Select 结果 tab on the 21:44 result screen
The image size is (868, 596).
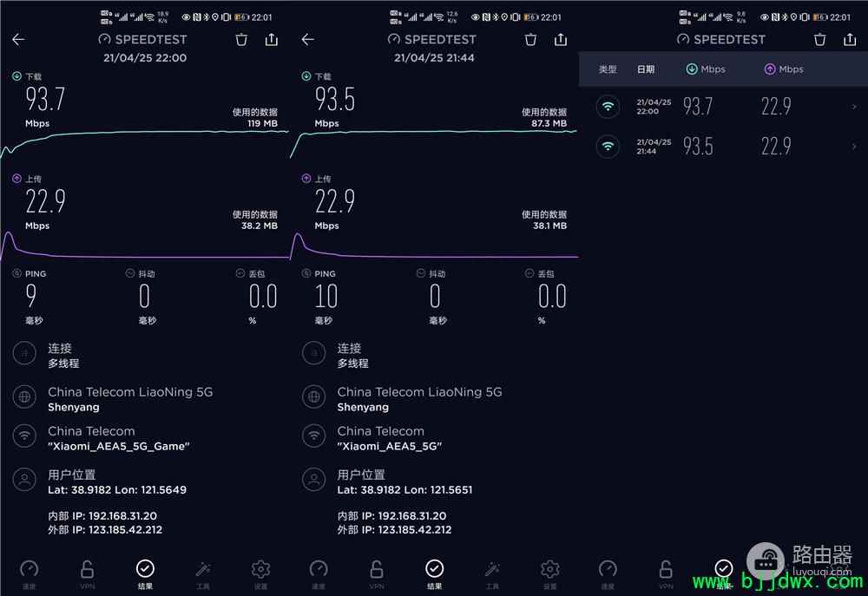[x=435, y=573]
